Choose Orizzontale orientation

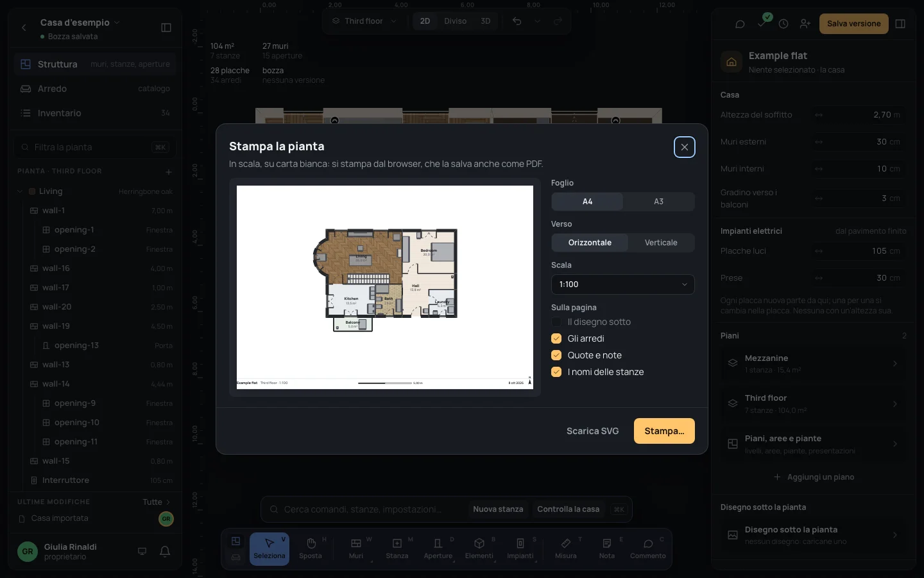click(x=590, y=243)
